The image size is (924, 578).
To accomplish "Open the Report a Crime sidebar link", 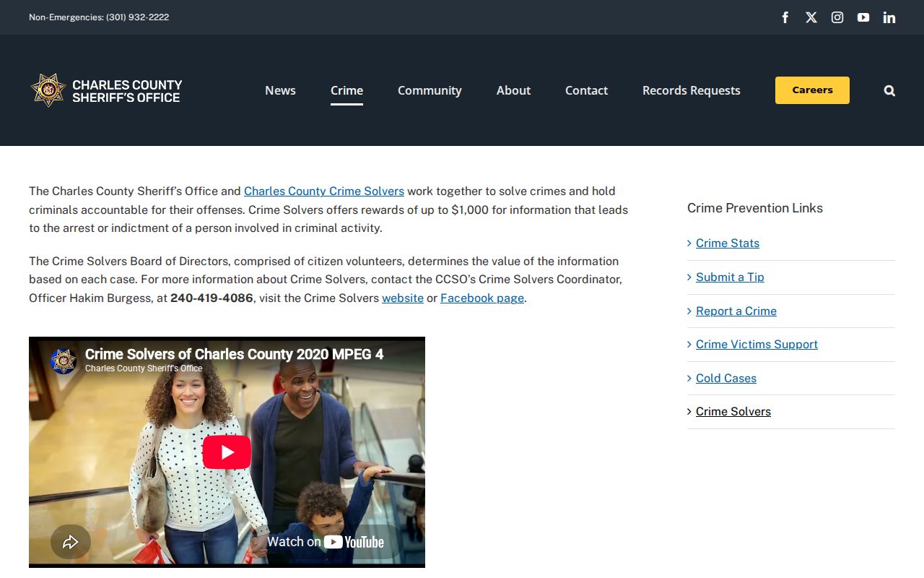I will [x=736, y=311].
